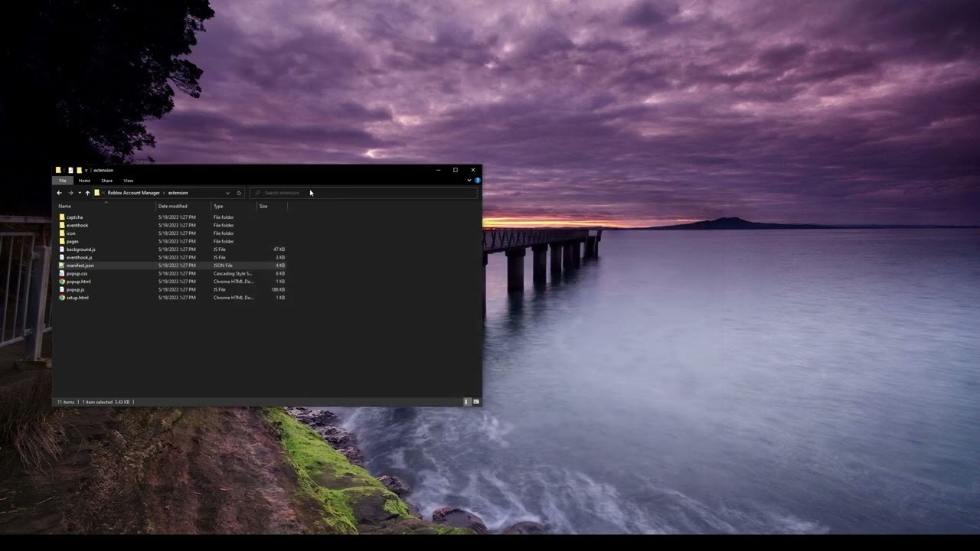Image resolution: width=980 pixels, height=551 pixels.
Task: Click the Chrome icon of popup.html
Action: pyautogui.click(x=62, y=282)
